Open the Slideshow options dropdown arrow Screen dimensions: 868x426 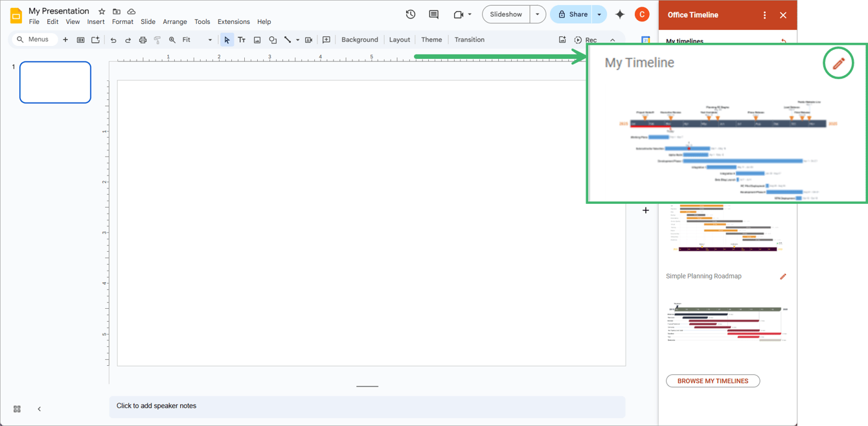536,14
